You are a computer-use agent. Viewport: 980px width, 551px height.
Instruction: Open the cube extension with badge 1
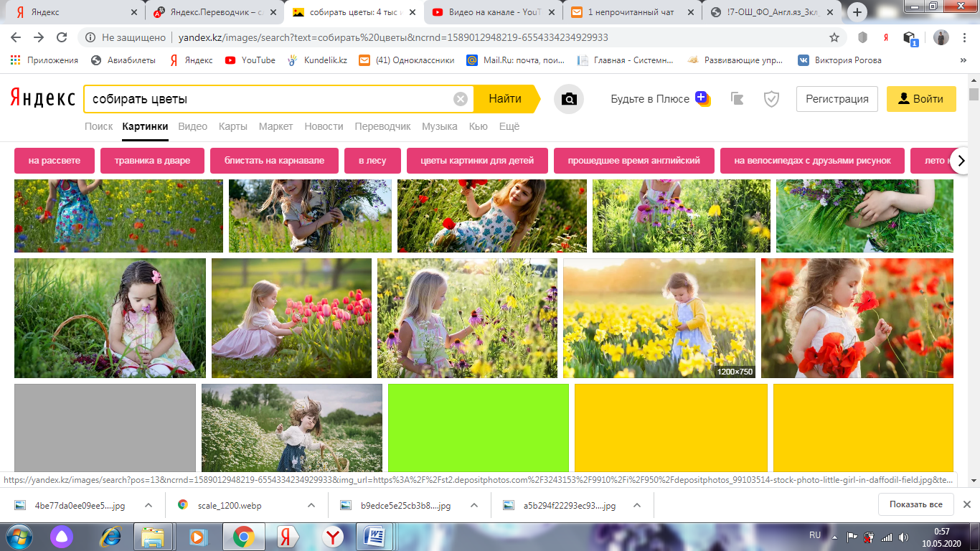910,38
